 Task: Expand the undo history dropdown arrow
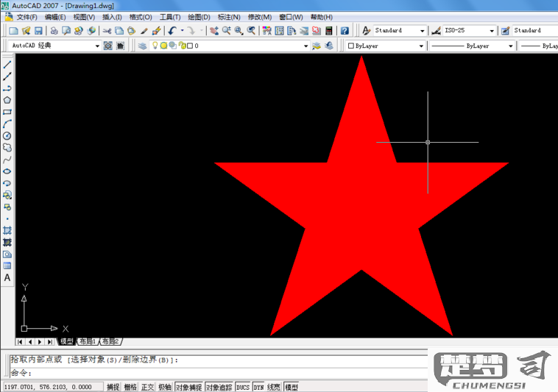point(183,31)
